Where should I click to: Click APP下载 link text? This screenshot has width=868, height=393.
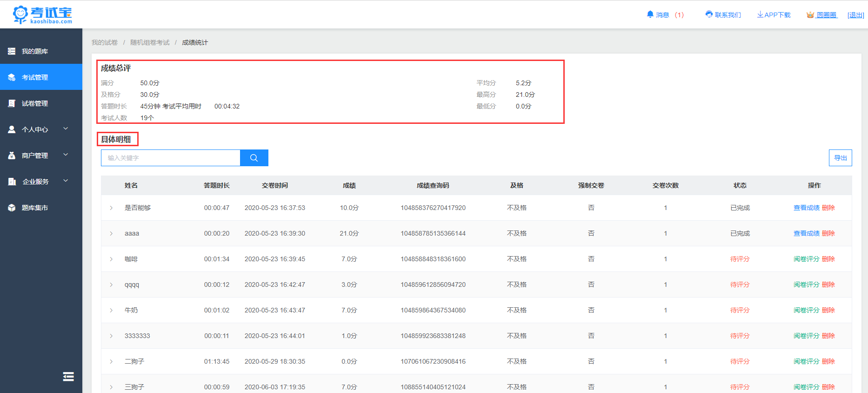(x=777, y=15)
